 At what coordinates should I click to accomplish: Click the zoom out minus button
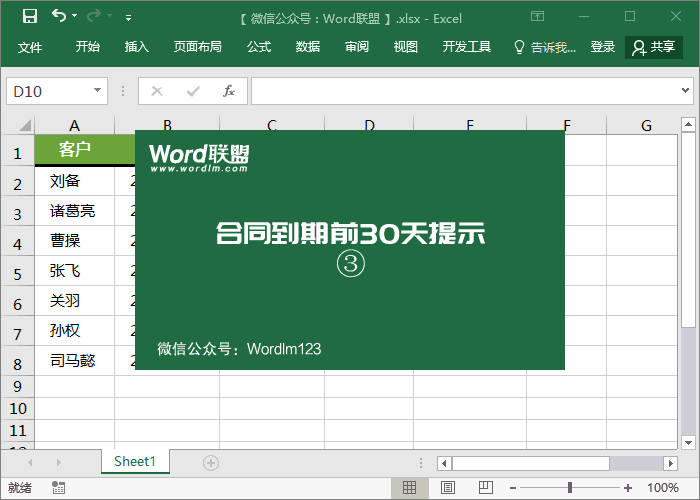pyautogui.click(x=513, y=488)
